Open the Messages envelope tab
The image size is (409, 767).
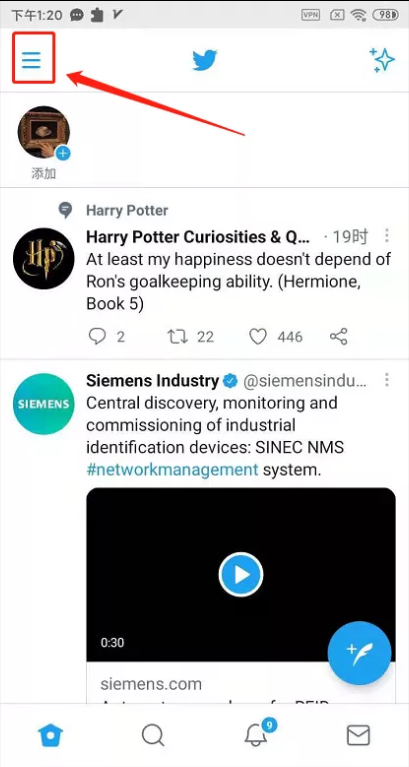[x=358, y=735]
